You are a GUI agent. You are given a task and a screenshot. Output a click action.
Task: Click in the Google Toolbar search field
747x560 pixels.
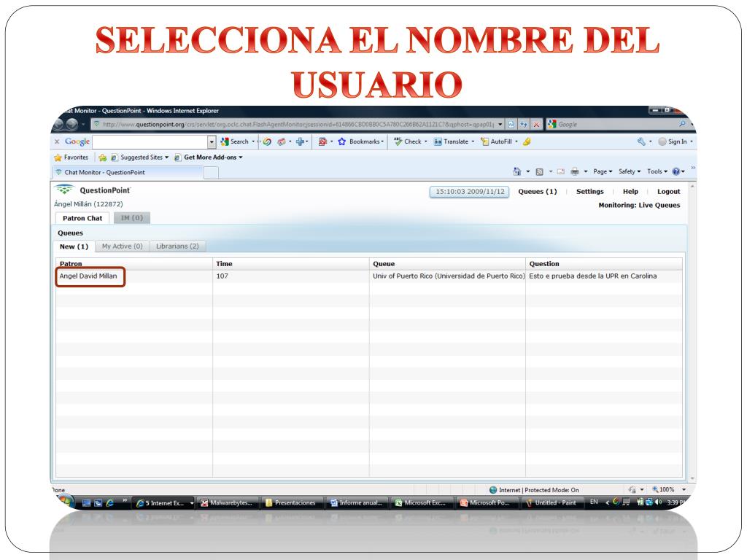point(150,141)
